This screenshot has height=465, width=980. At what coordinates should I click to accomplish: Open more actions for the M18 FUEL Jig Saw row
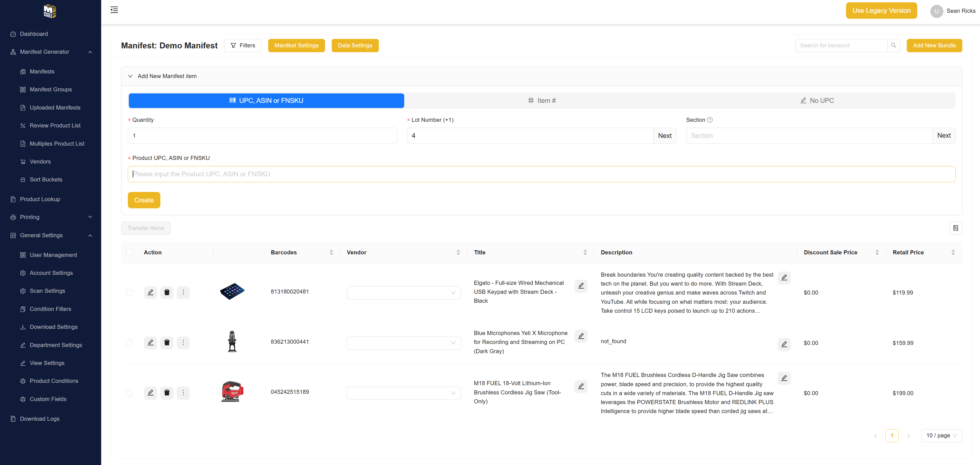click(x=183, y=393)
